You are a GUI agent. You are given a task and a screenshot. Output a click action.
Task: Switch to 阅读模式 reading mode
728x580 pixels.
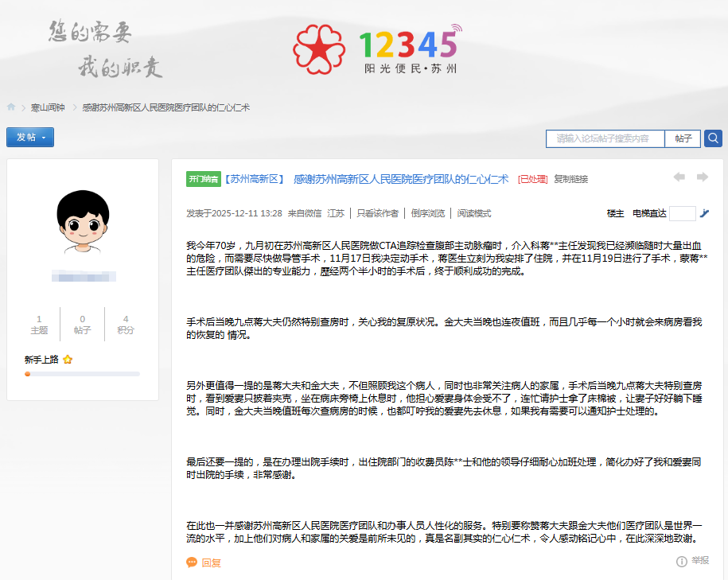(x=474, y=213)
